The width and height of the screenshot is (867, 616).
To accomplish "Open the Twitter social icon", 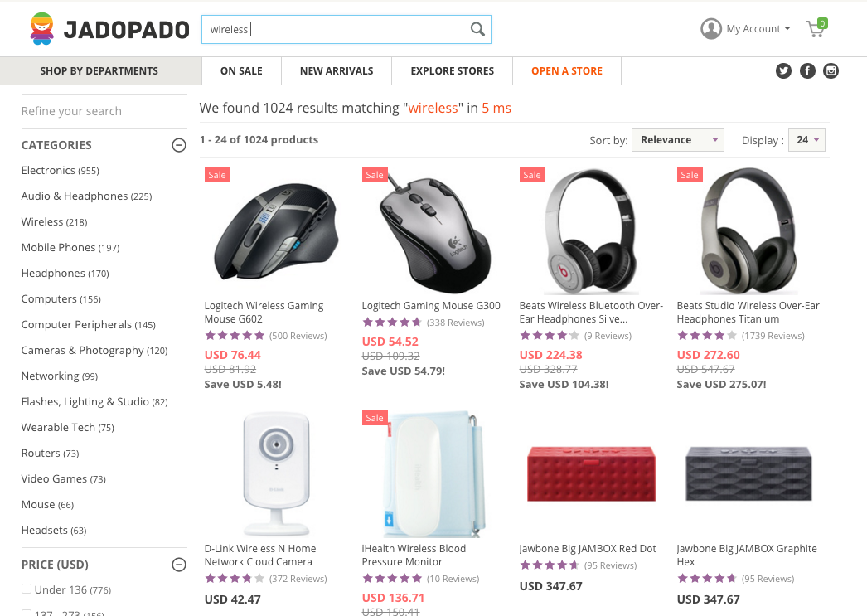I will point(783,70).
